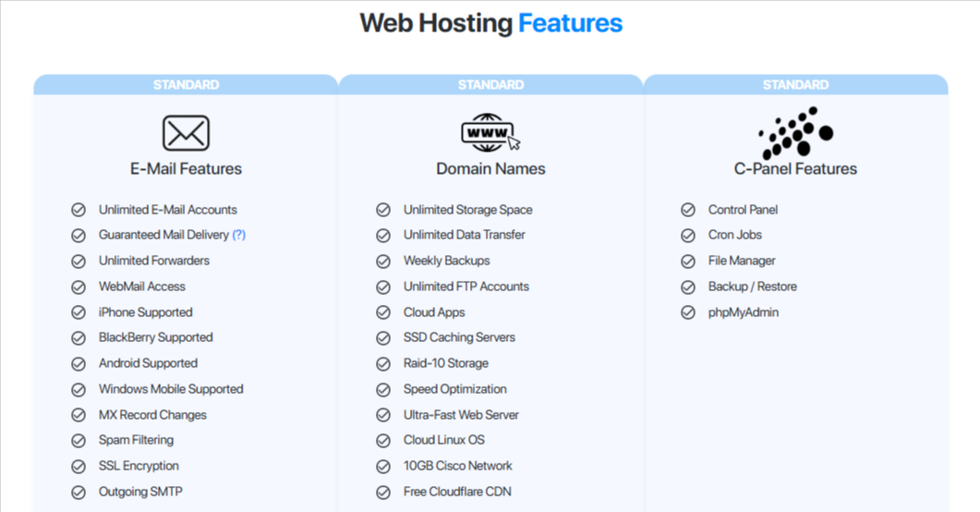Screen dimensions: 980x512
Task: Click the Backup / Restore text
Action: [x=753, y=286]
